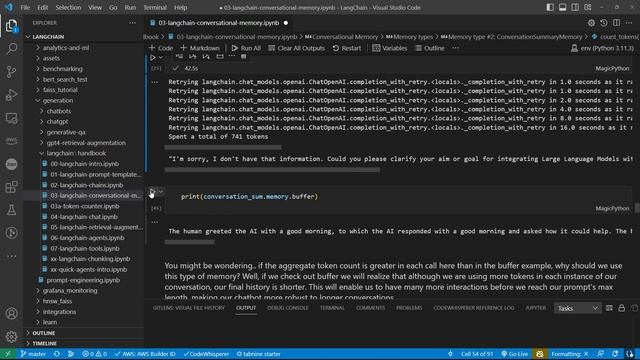
Task: Open output actions ellipsis for buffer cell
Action: [155, 222]
